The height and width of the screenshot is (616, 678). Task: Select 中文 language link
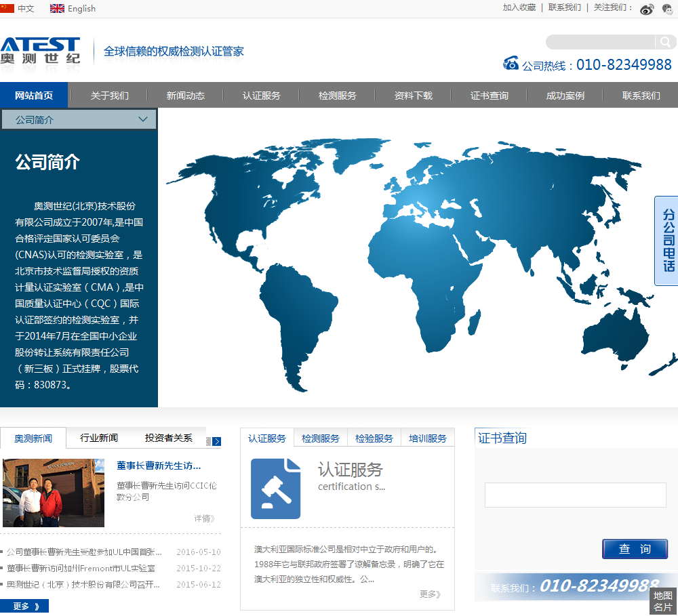pyautogui.click(x=26, y=9)
